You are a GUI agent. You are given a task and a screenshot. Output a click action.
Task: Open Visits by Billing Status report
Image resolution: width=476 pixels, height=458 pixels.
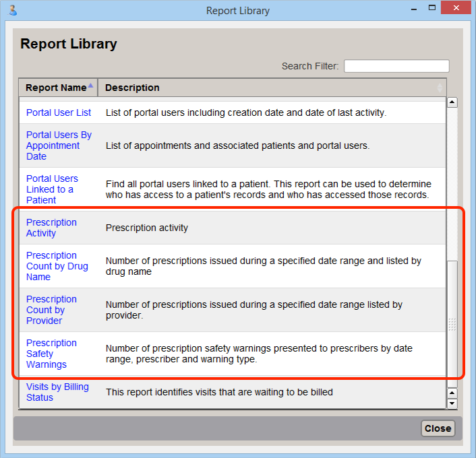(x=57, y=392)
